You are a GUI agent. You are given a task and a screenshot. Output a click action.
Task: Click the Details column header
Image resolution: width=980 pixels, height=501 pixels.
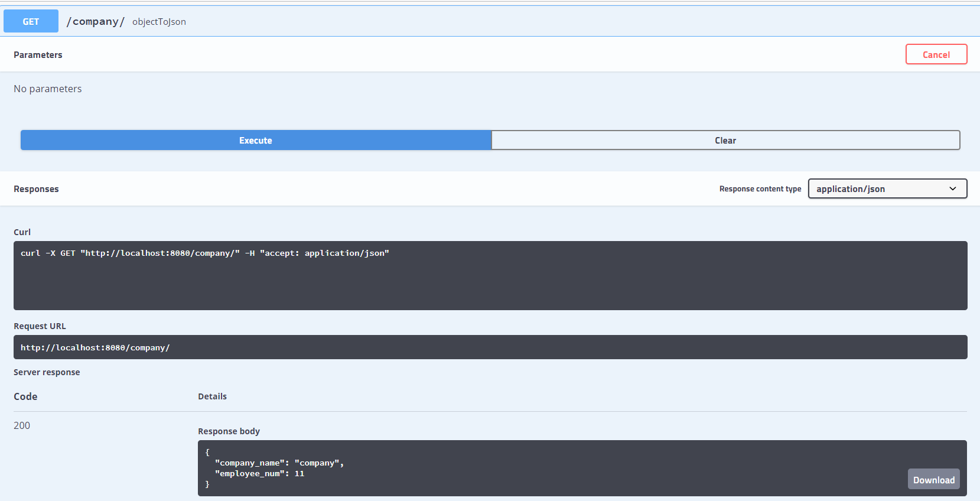point(212,396)
